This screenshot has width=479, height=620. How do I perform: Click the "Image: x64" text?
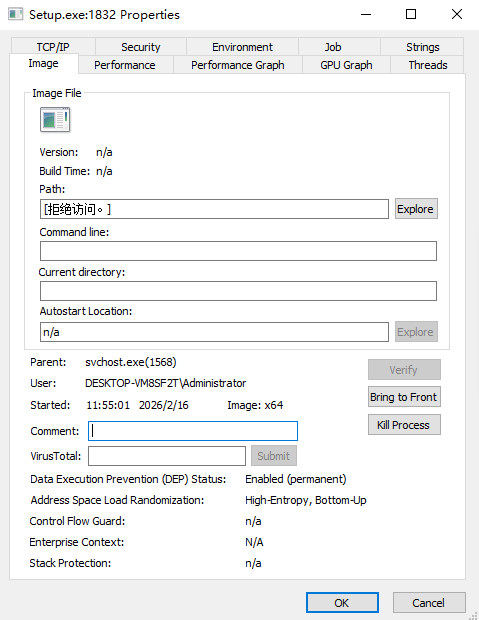255,405
